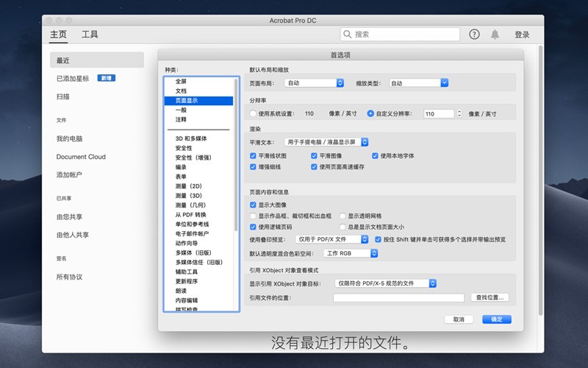Click the custom resolution value field
Screen dimensions: 588x368
click(439, 114)
